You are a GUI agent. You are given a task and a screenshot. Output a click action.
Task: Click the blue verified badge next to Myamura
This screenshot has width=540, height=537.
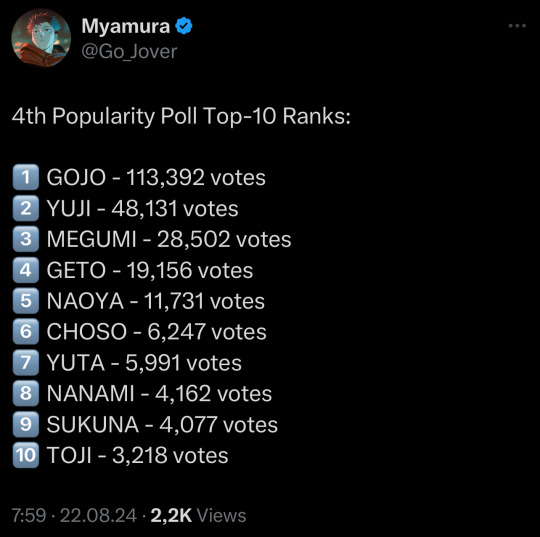click(184, 26)
